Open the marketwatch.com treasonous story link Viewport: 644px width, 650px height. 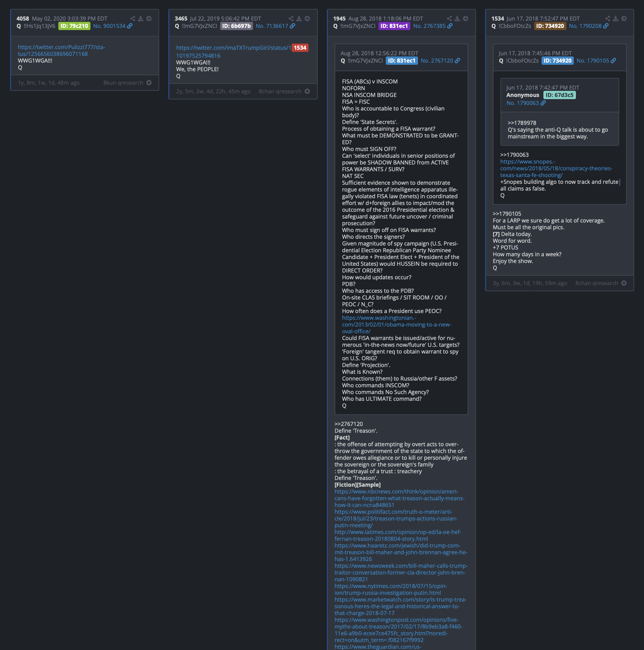[x=401, y=606]
